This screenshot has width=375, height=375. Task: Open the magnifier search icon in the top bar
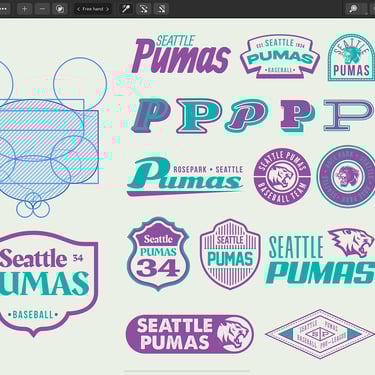353,9
